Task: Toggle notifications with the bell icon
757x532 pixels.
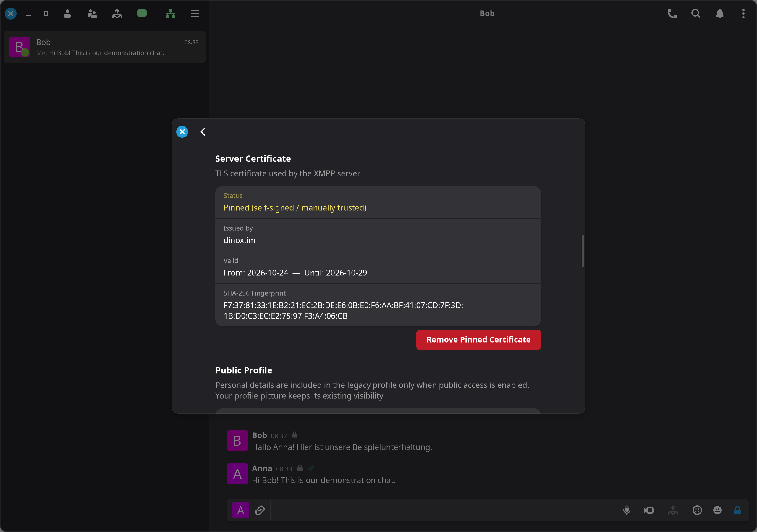Action: (x=719, y=14)
